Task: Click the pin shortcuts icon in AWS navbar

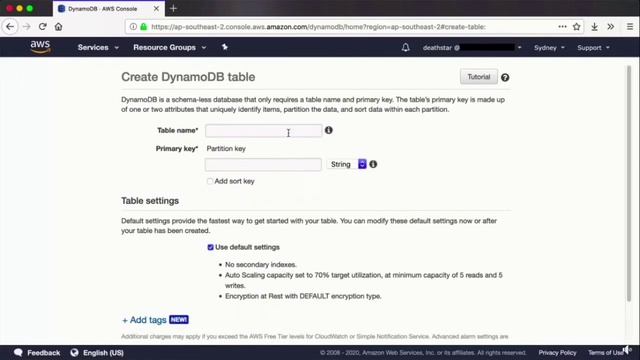Action: tap(224, 47)
